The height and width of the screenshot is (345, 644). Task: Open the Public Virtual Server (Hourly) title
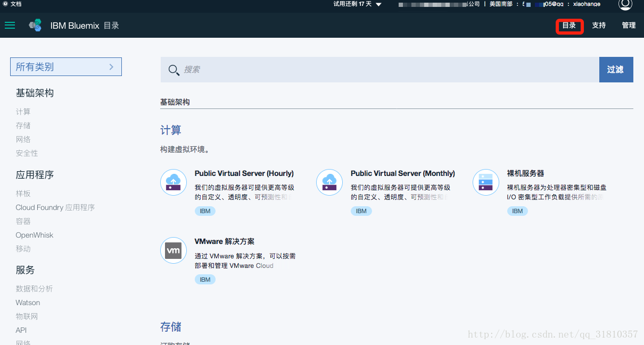[244, 173]
